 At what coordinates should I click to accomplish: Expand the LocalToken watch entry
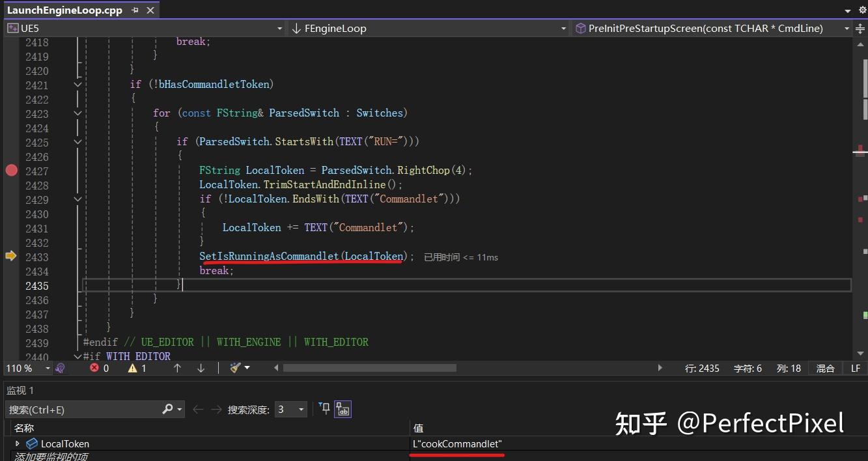coord(16,443)
